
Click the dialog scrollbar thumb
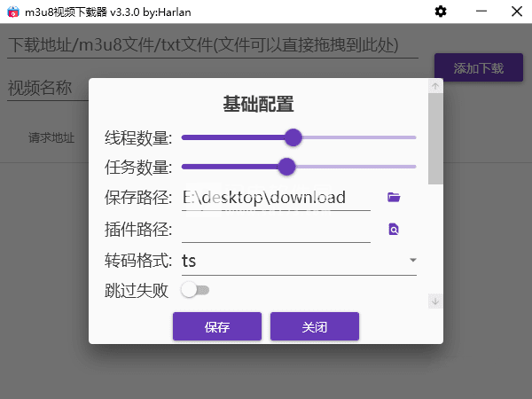click(435, 139)
